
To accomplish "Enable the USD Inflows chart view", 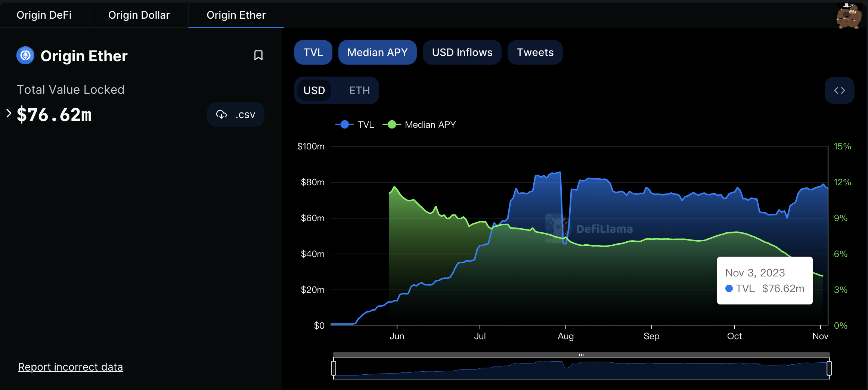I will [462, 52].
